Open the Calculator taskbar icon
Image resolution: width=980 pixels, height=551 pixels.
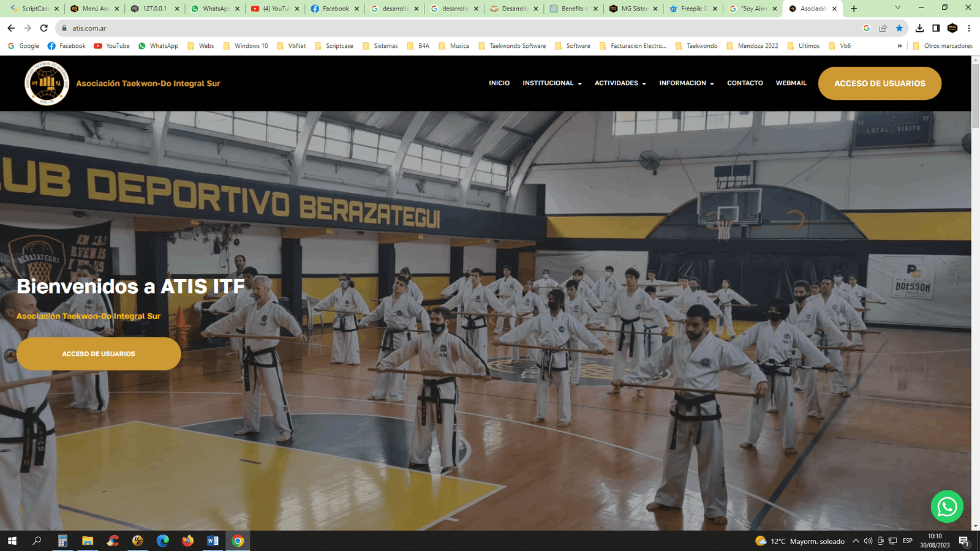point(62,541)
